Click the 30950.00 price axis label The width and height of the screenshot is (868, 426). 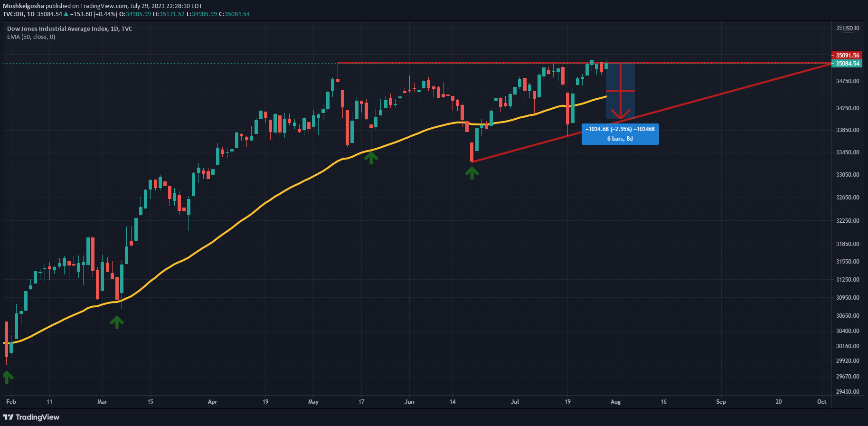848,298
